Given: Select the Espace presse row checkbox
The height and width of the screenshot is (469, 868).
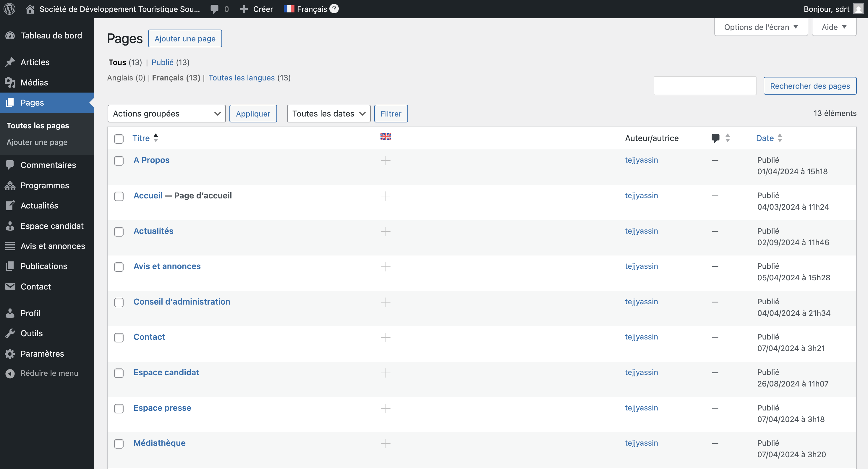Looking at the screenshot, I should tap(119, 408).
